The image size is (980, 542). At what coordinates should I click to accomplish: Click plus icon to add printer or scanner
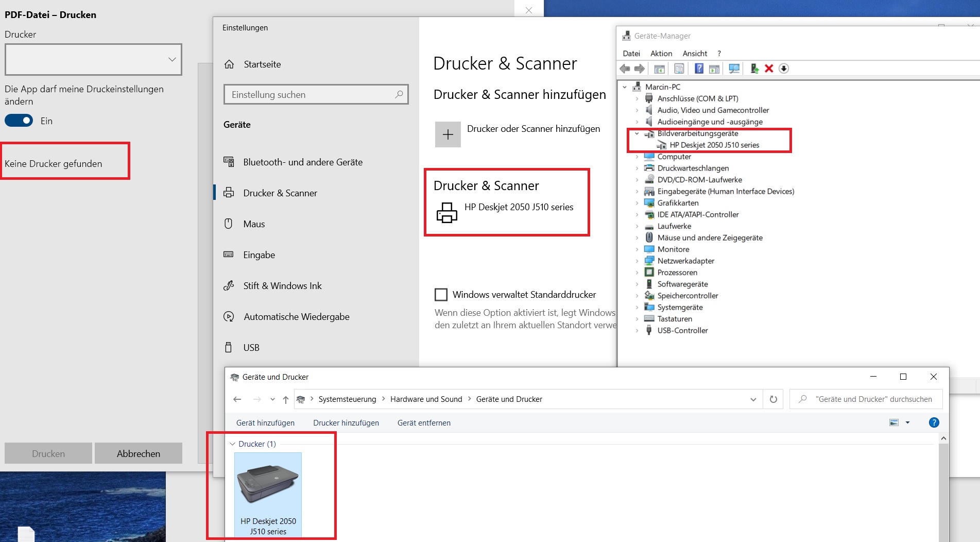(x=448, y=134)
